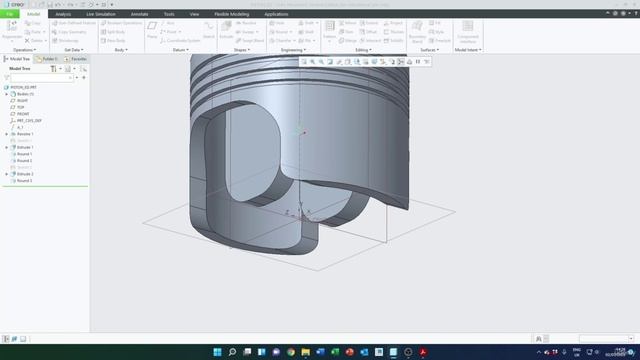Select the Boundary Blend tool
This screenshot has height=360, width=640.
[417, 32]
